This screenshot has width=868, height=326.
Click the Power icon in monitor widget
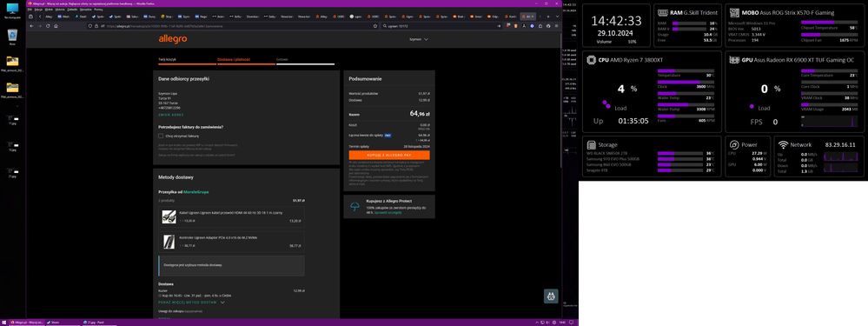coord(734,144)
